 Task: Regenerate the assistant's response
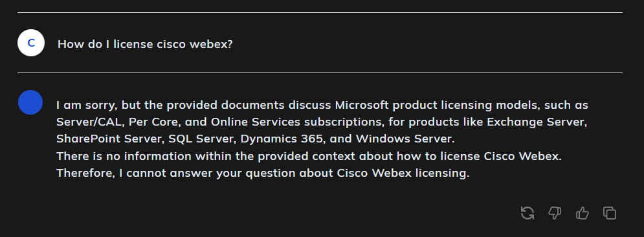(x=527, y=213)
